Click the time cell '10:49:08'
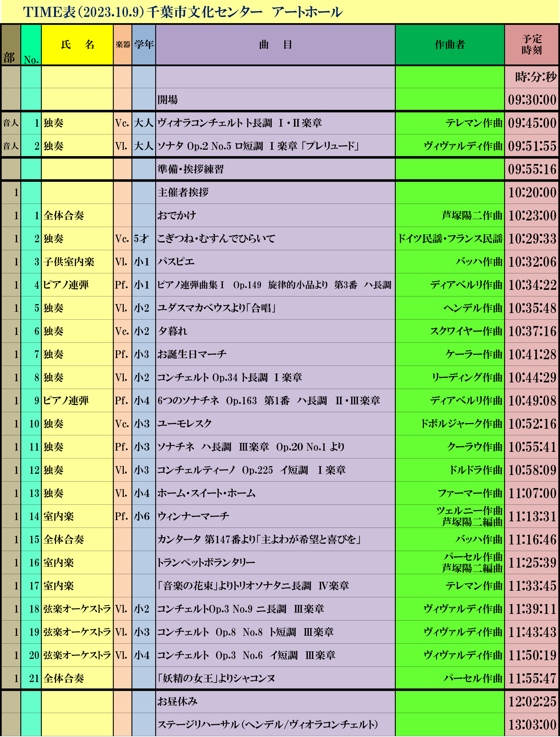The image size is (560, 737). [x=532, y=400]
